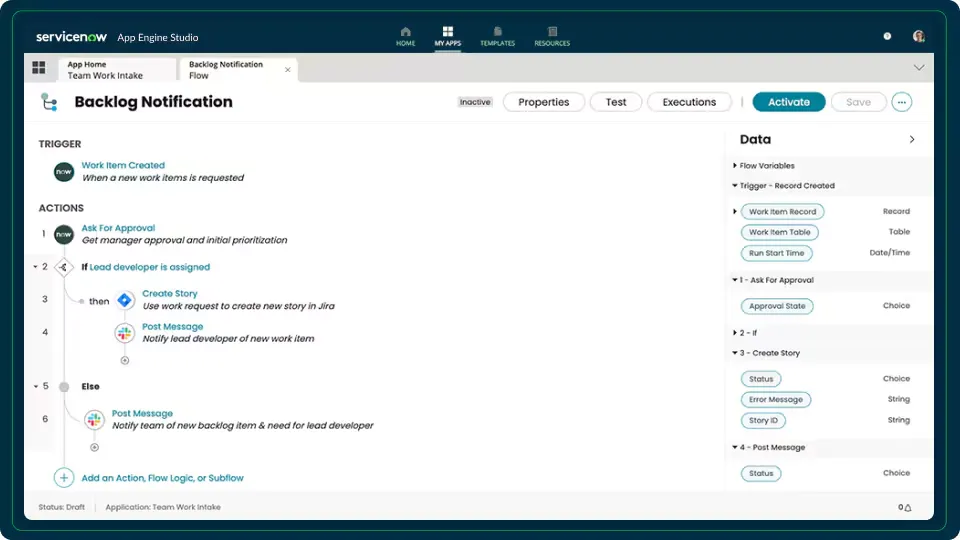Click the Test button

coord(616,102)
